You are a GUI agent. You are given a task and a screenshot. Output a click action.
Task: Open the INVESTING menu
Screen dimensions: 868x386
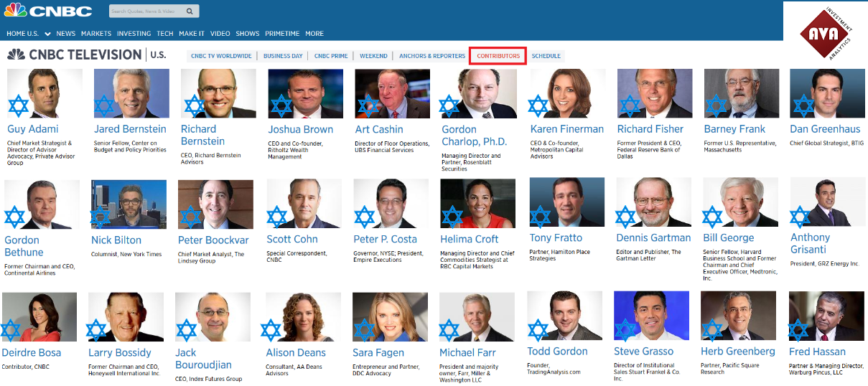(x=134, y=34)
